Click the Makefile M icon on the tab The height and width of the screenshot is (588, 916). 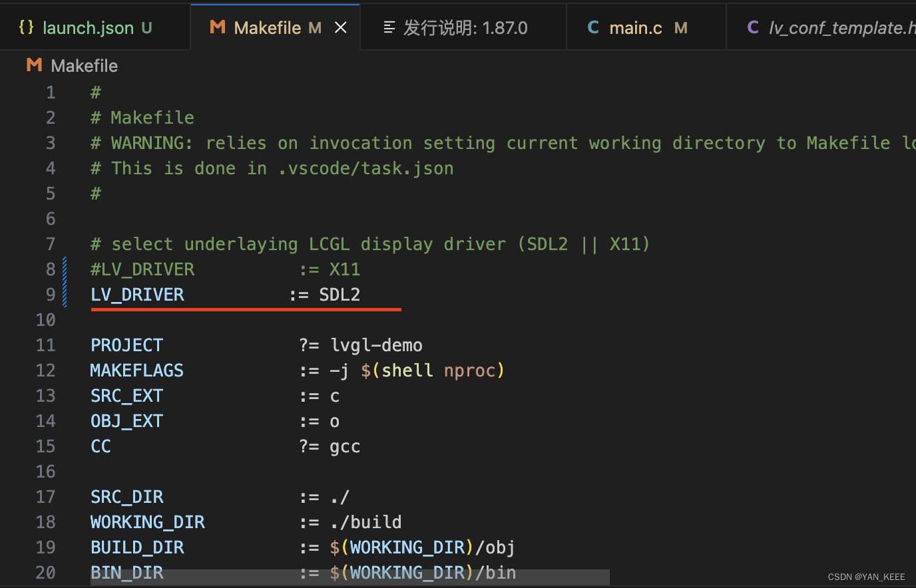[217, 27]
